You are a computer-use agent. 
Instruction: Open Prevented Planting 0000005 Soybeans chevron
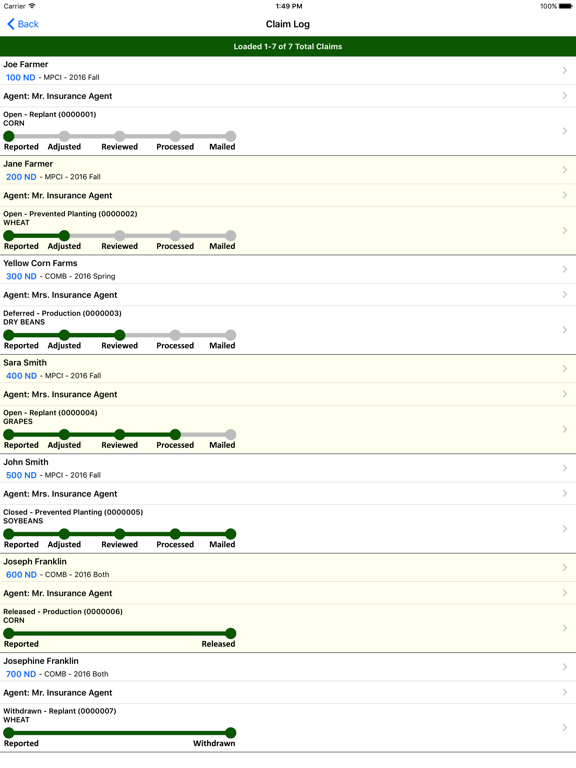coord(565,528)
